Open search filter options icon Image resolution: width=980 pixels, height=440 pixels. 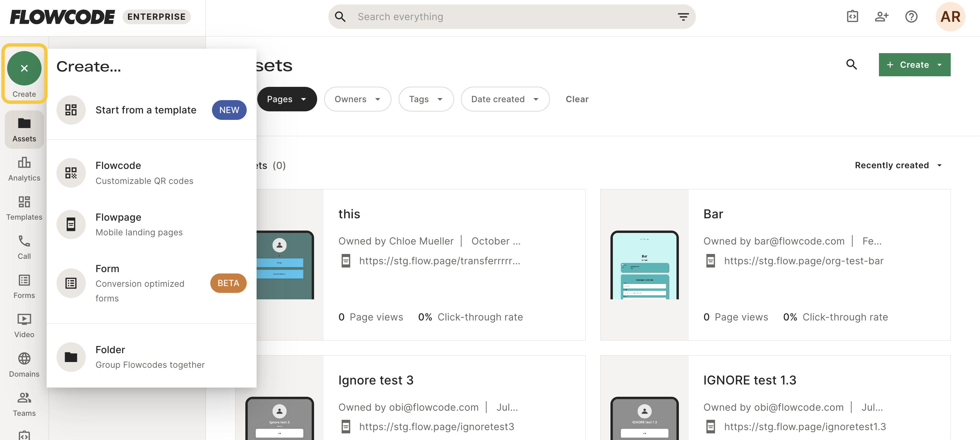coord(683,17)
